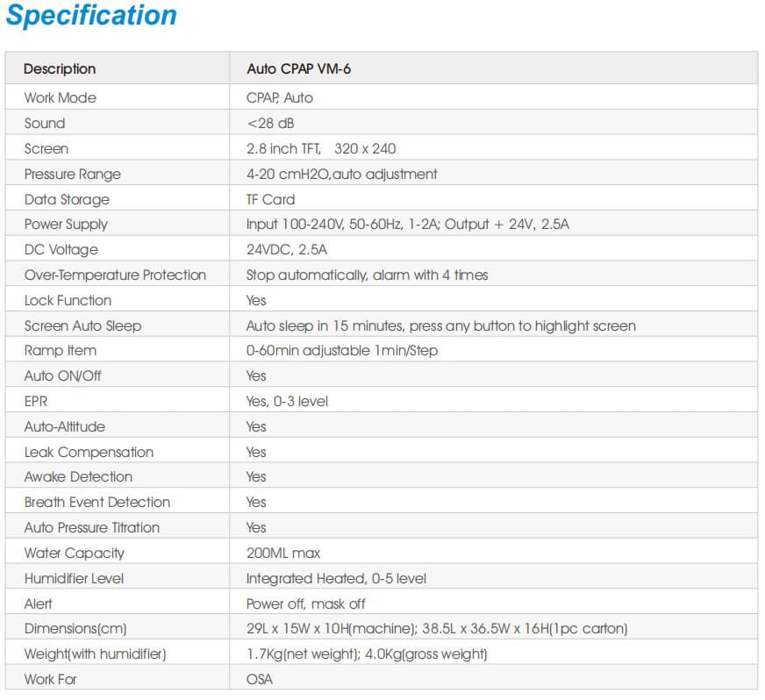This screenshot has width=765, height=700.
Task: Select the 2.8 inch TFT screen value
Action: 320,148
